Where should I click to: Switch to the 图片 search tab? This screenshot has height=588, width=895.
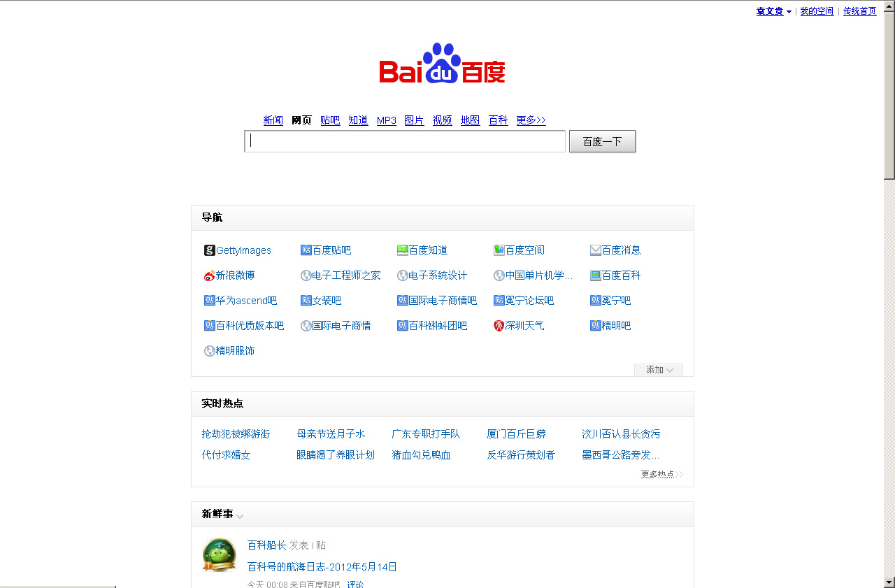pos(414,120)
